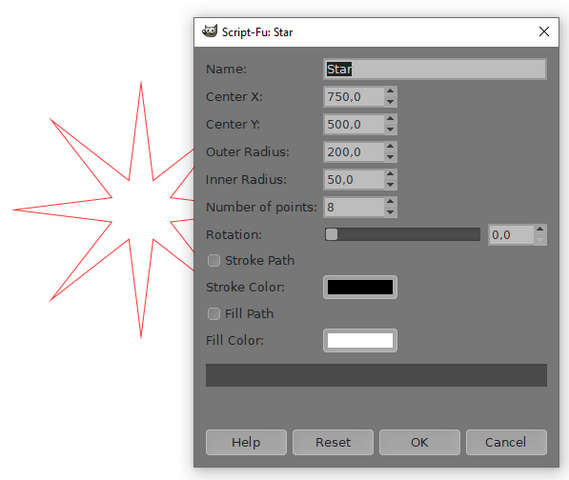Click the Reset button
The image size is (569, 480).
click(333, 442)
